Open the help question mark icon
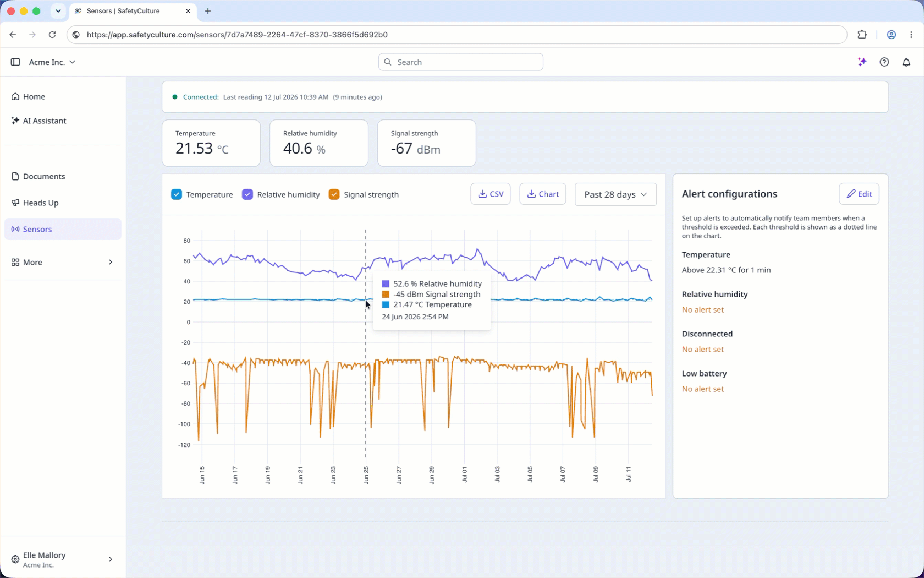This screenshot has height=578, width=924. point(884,62)
